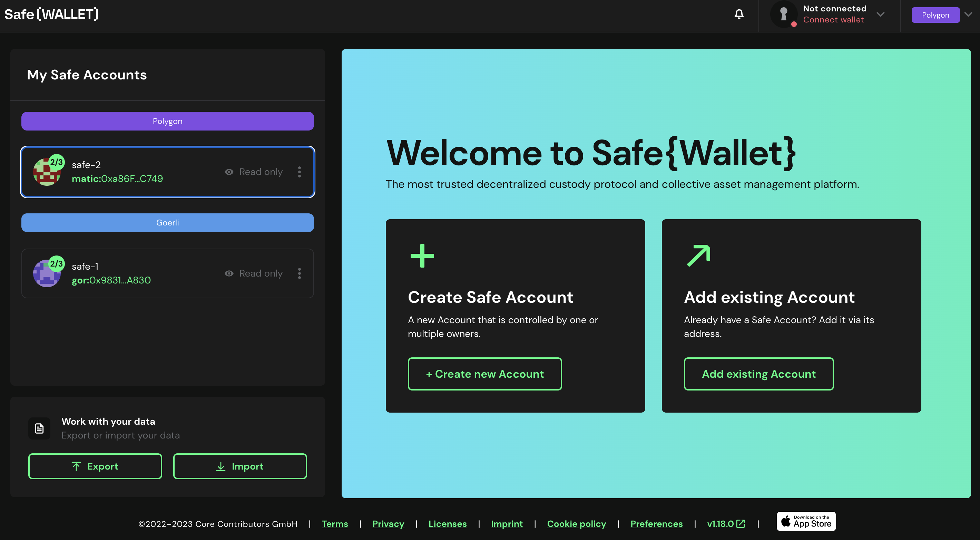Click the Create Safe Account card title

tap(490, 297)
